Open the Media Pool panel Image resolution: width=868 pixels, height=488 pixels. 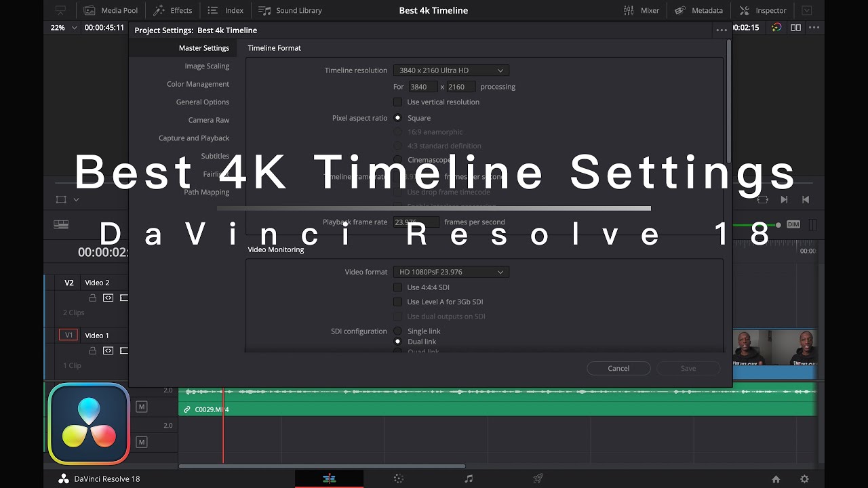point(111,10)
